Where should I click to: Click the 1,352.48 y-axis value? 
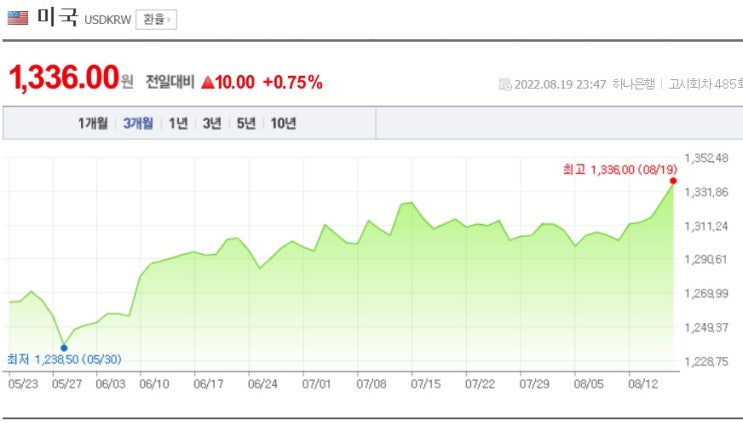[x=707, y=158]
